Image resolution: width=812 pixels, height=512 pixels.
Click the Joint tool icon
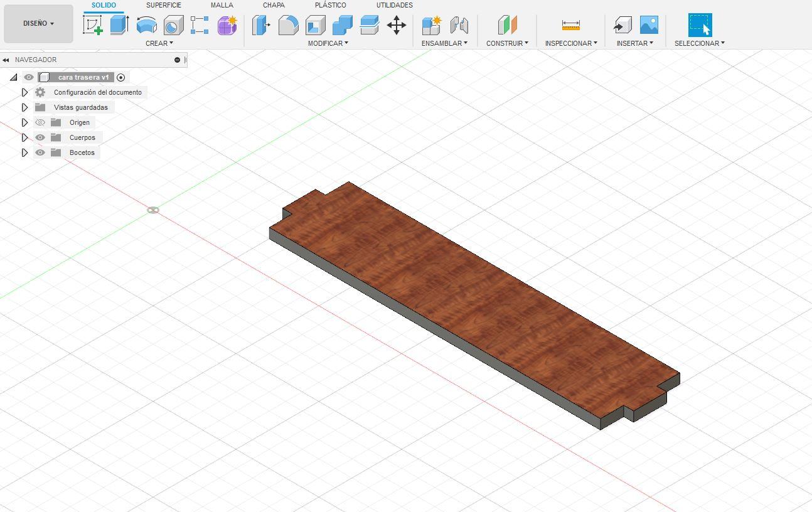pos(459,25)
